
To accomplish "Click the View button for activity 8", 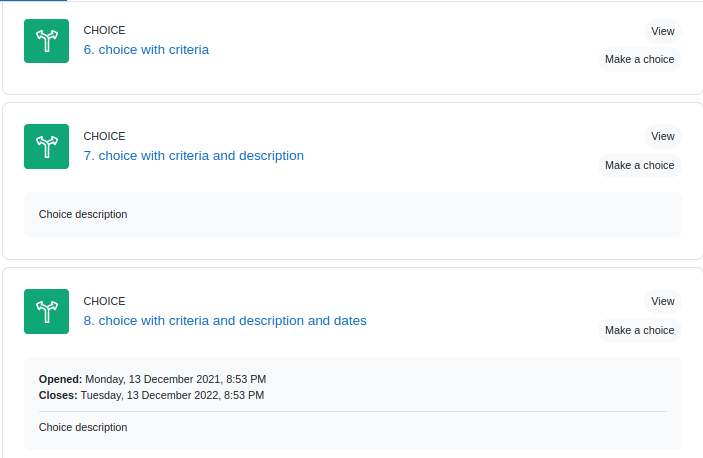I will [x=663, y=301].
